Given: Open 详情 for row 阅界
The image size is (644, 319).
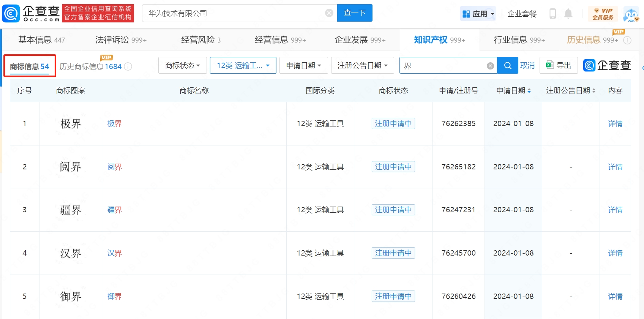Looking at the screenshot, I should tap(615, 167).
